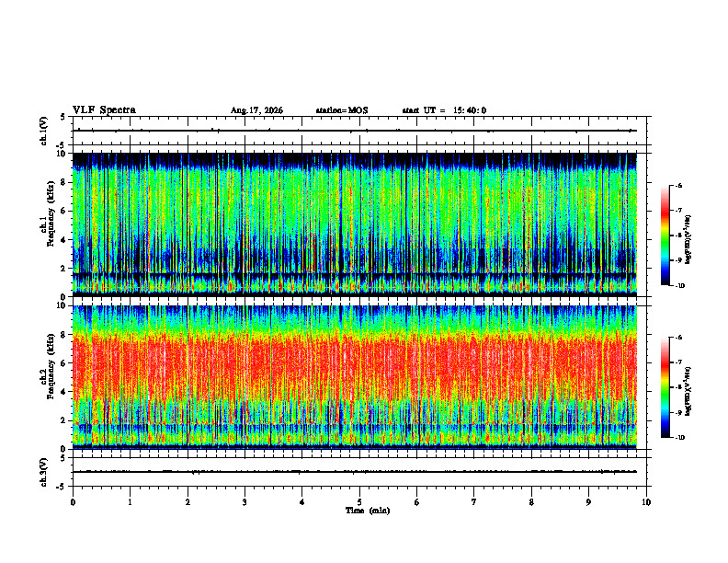
Task: Click time-axis tick label "3"
Action: coord(245,502)
